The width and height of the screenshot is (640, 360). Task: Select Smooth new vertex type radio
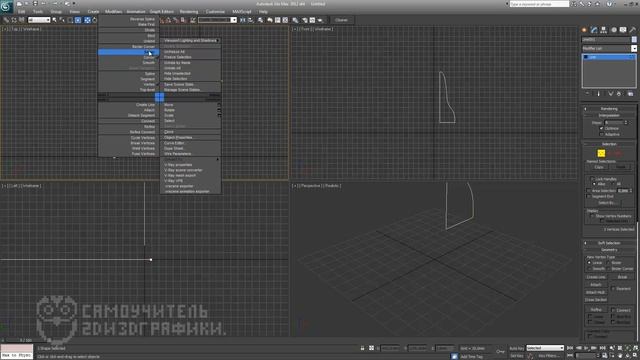click(x=589, y=269)
